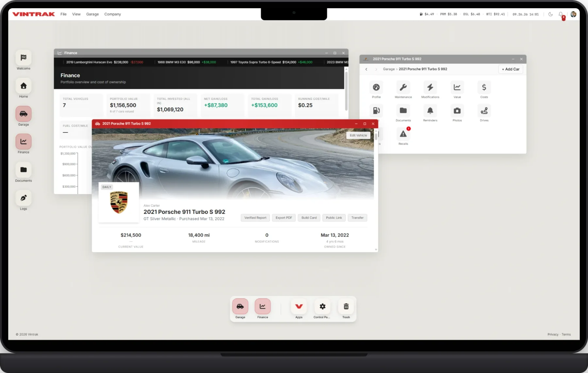This screenshot has height=373, width=588.
Task: Open the Garage menu
Action: pyautogui.click(x=92, y=14)
